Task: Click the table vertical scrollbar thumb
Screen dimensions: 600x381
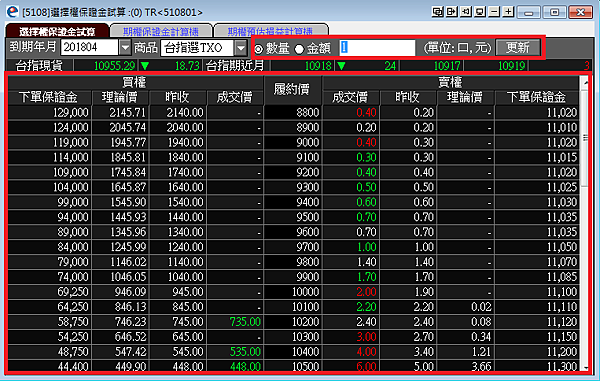Action: [585, 138]
